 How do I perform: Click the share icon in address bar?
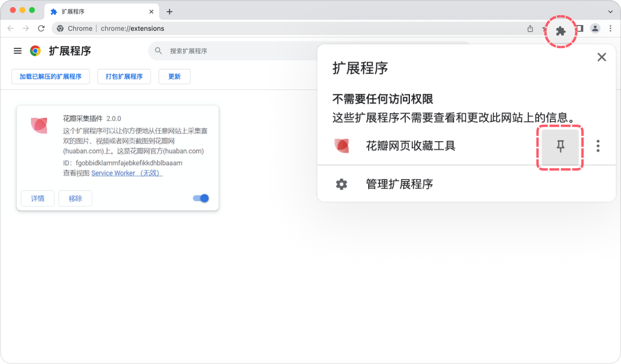(530, 28)
